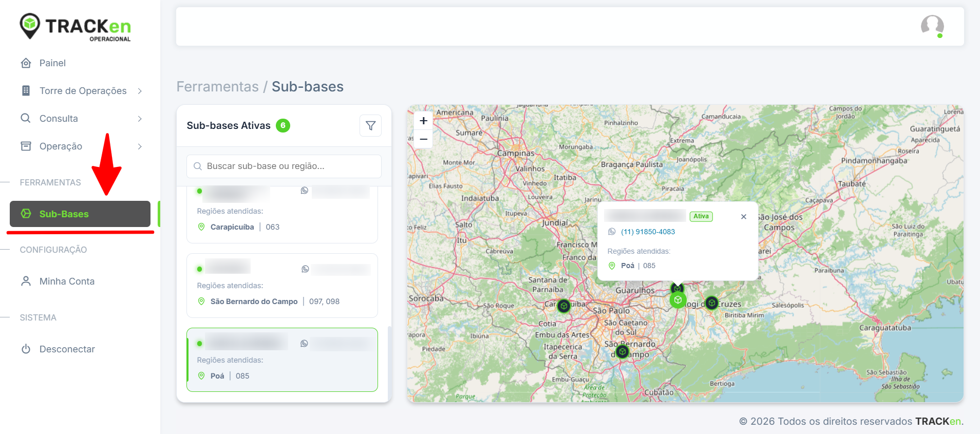980x434 pixels.
Task: Focus the Buscar sub-base ou região field
Action: 284,166
